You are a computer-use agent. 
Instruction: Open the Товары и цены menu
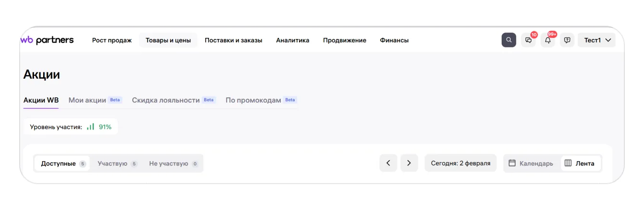click(168, 40)
